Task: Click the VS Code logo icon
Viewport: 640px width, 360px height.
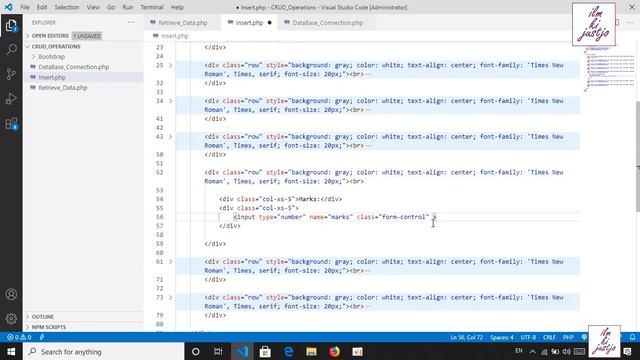Action: pyautogui.click(x=9, y=7)
